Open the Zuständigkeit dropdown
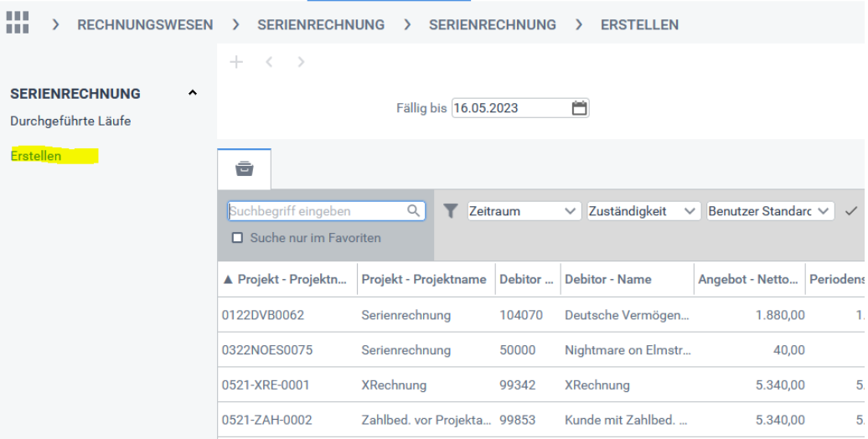The image size is (868, 439). tap(643, 211)
